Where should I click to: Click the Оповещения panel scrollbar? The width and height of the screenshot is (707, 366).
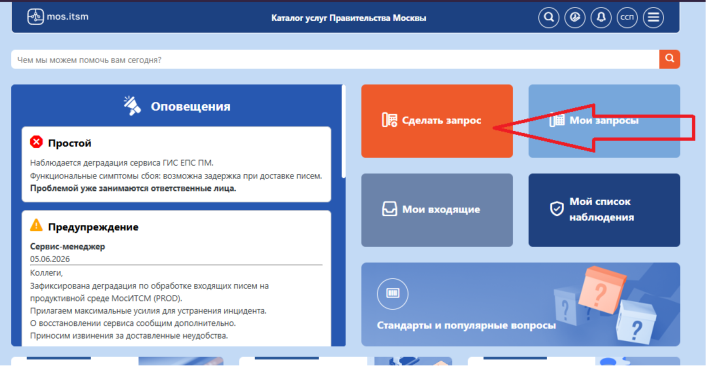(x=344, y=131)
